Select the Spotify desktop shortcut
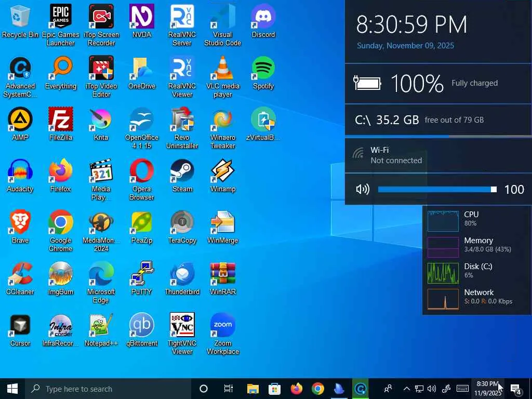 (263, 73)
